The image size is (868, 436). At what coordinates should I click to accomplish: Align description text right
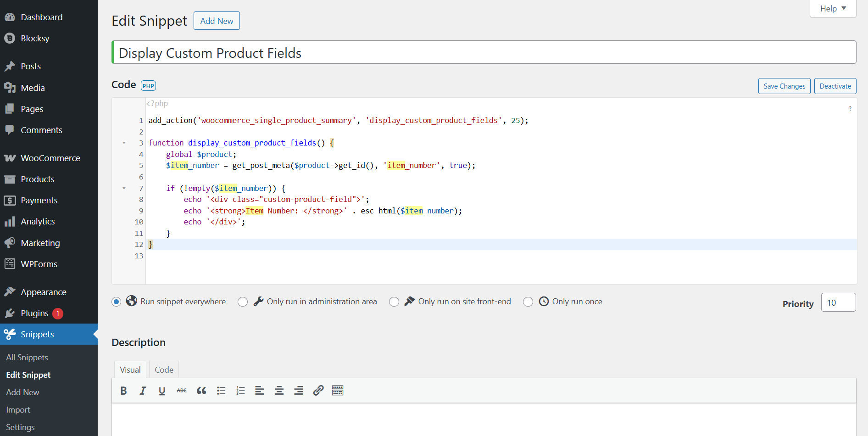(x=299, y=391)
